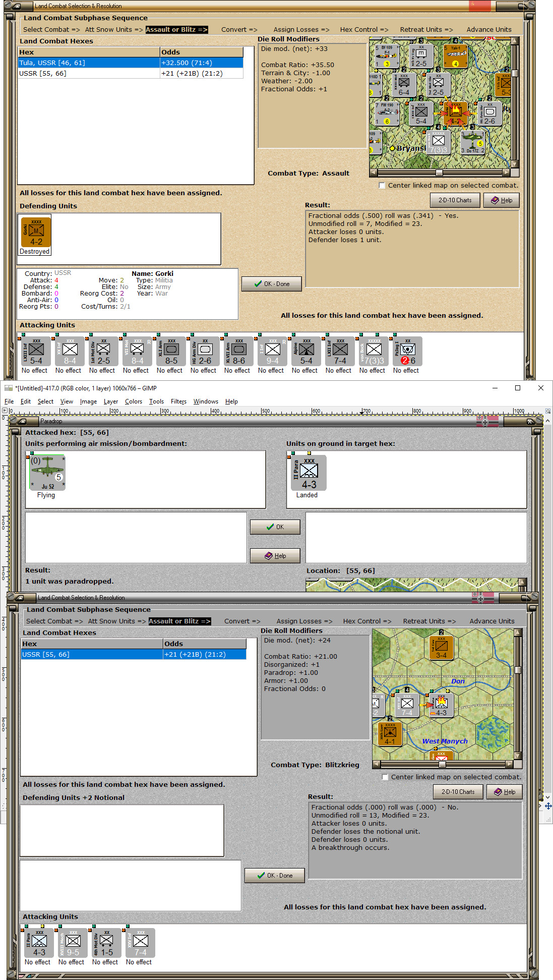Open the GIMP Colors menu

134,401
